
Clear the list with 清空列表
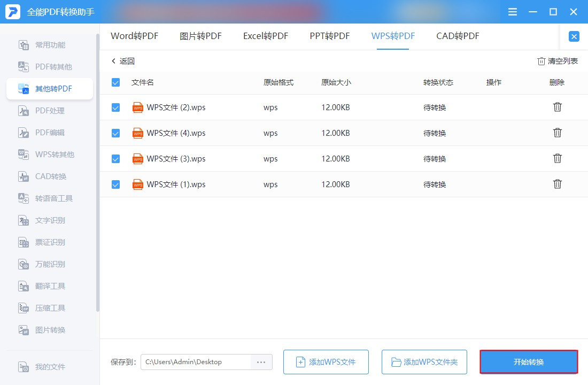tap(558, 61)
